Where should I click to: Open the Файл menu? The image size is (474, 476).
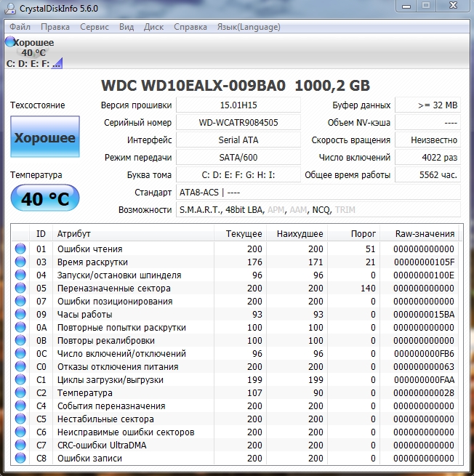20,27
